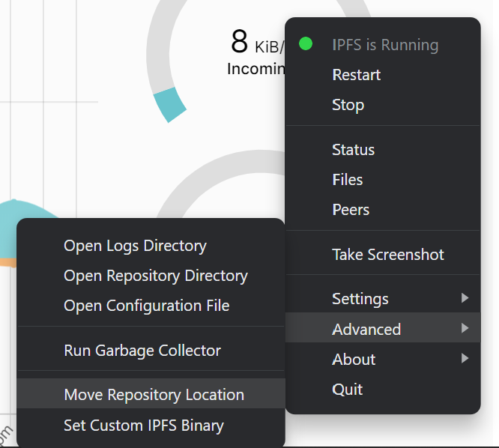The height and width of the screenshot is (448, 499).
Task: Select Open Logs Directory
Action: click(135, 246)
